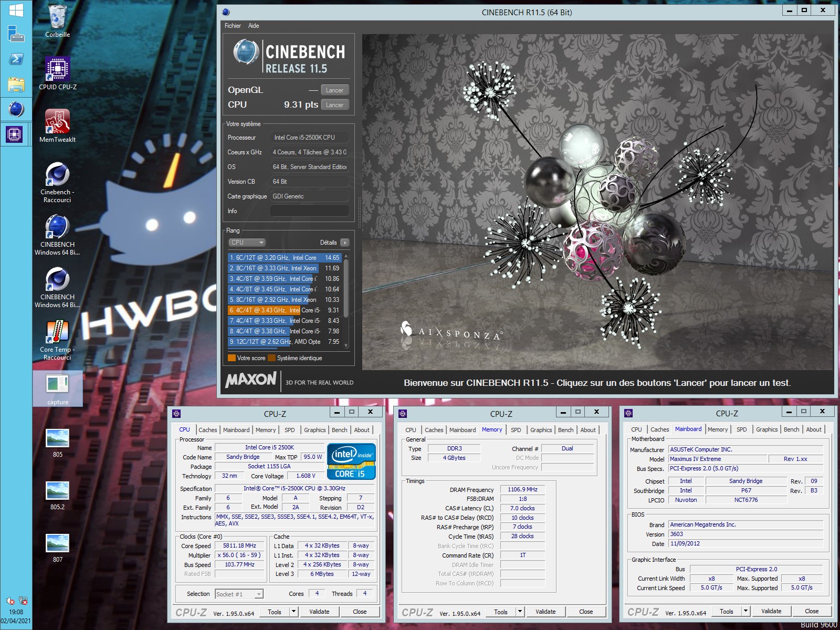Image resolution: width=840 pixels, height=630 pixels.
Task: Click the network tray icon
Action: [23, 600]
